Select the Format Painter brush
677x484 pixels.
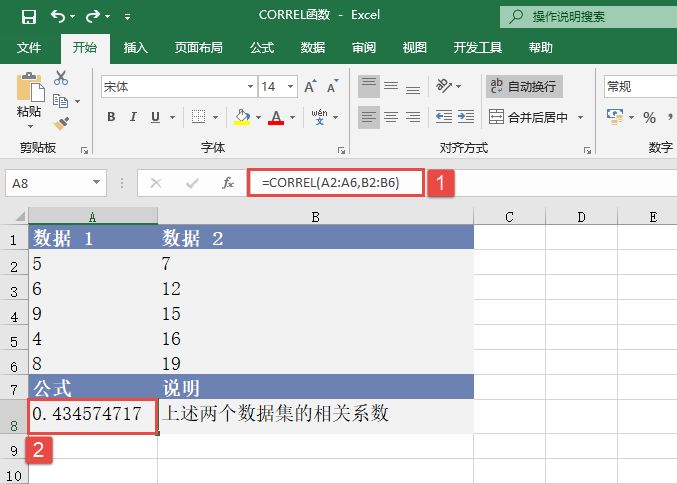pyautogui.click(x=61, y=124)
